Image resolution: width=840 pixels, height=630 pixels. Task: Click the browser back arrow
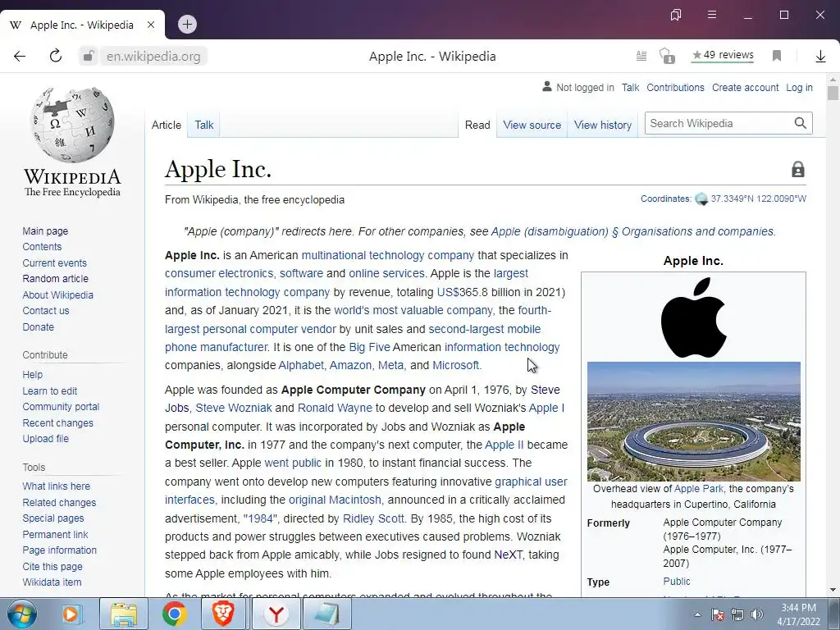click(x=20, y=57)
